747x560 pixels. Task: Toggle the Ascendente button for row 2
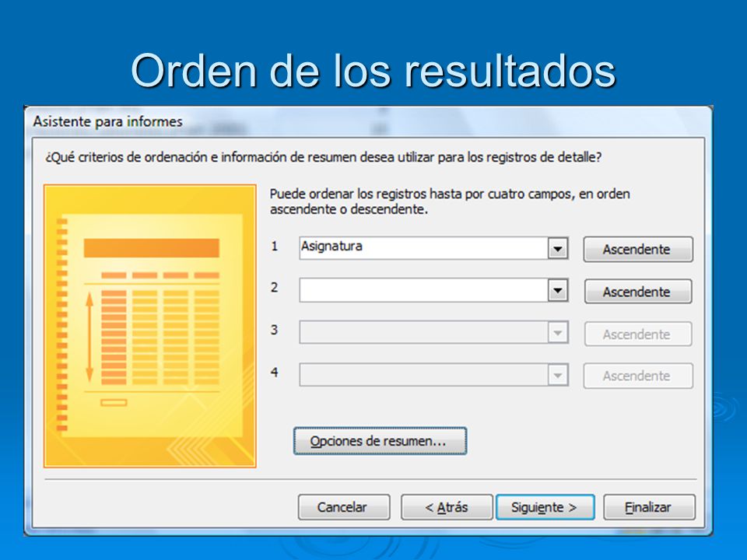coord(638,292)
